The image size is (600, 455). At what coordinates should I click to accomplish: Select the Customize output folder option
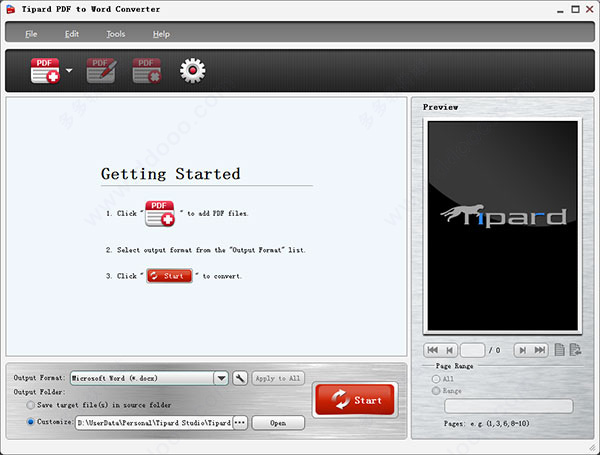pyautogui.click(x=31, y=422)
